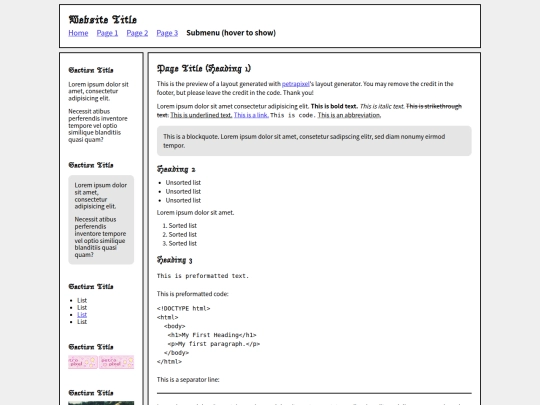
Task: Click the Website Title heading
Action: pyautogui.click(x=103, y=20)
